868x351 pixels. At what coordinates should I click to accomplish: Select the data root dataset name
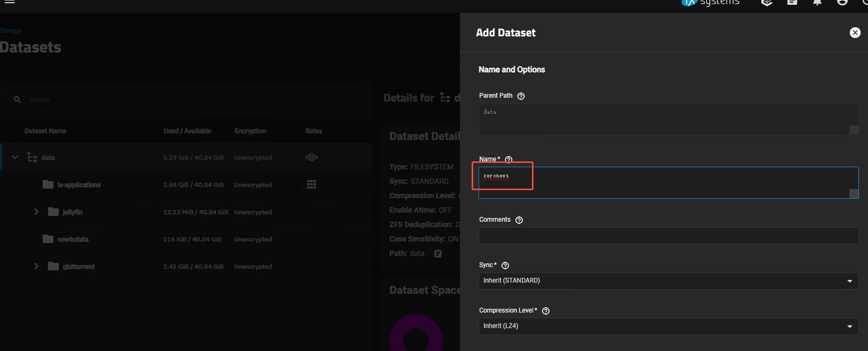pos(48,158)
